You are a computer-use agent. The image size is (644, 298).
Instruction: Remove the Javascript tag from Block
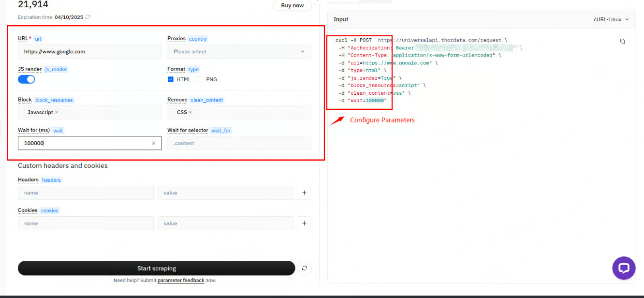[57, 112]
